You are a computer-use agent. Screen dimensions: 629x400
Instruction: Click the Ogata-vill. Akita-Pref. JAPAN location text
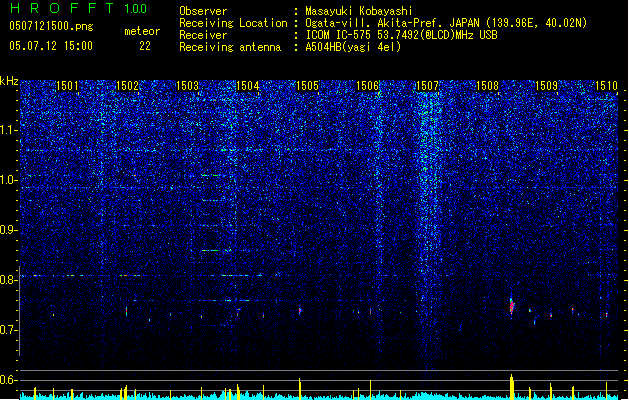click(446, 23)
